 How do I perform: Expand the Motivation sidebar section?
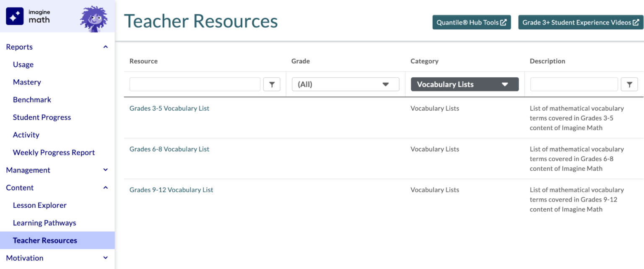pos(105,258)
